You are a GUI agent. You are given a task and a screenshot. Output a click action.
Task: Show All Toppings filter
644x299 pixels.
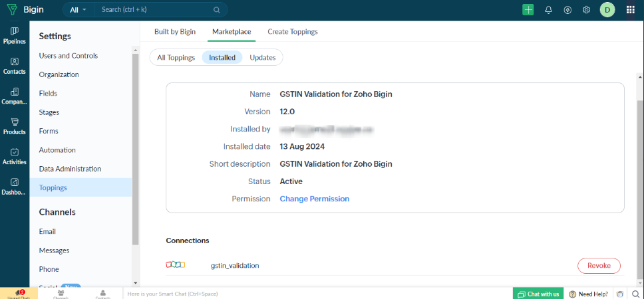[x=176, y=57]
